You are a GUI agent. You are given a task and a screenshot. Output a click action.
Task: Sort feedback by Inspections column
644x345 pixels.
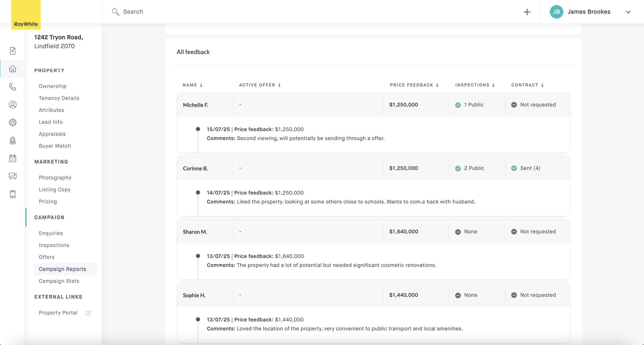click(475, 85)
